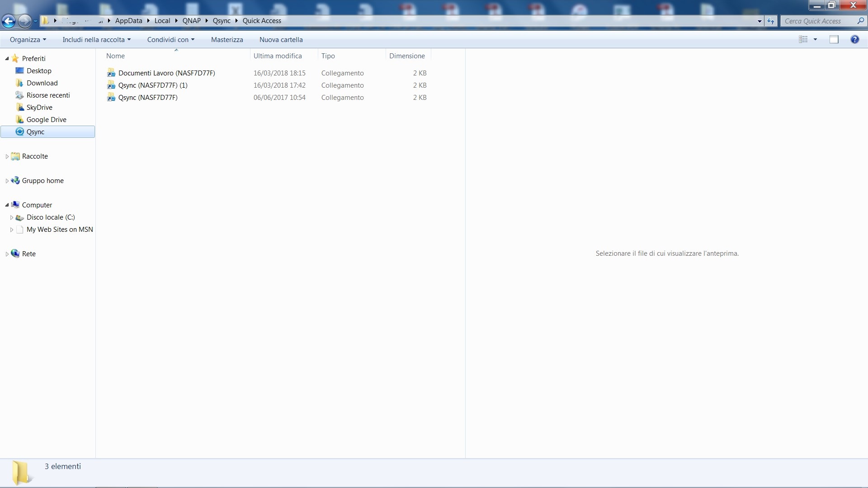868x488 pixels.
Task: Open the Google Drive favorite
Action: coord(46,120)
